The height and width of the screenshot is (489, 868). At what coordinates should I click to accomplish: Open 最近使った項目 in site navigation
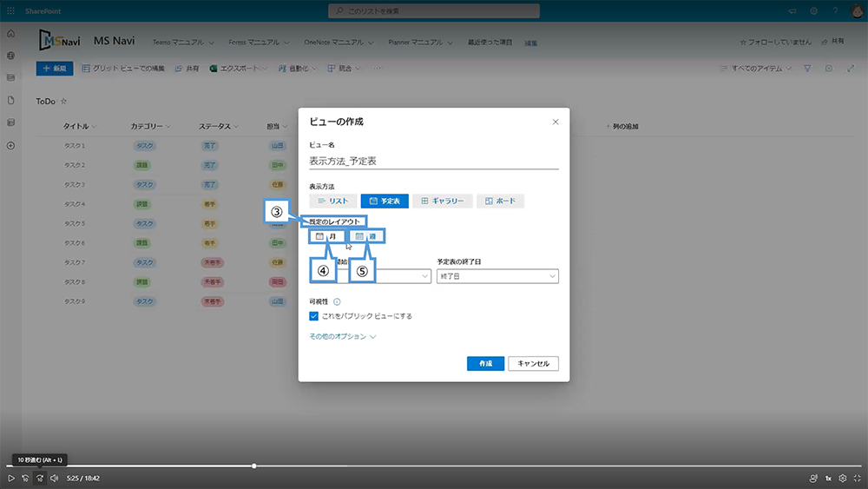(x=490, y=42)
